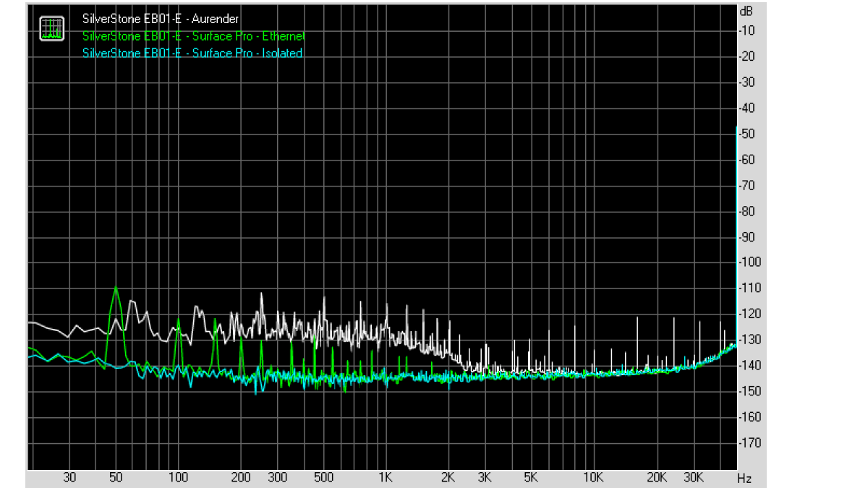Click the -170 dB axis value
This screenshot has height=488, width=868.
click(x=749, y=442)
